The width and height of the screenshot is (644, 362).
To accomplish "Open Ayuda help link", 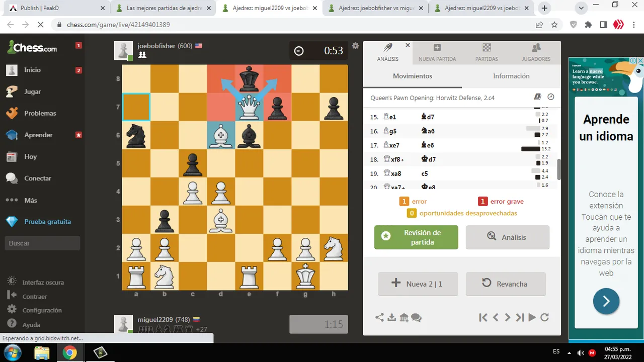I will pyautogui.click(x=31, y=324).
